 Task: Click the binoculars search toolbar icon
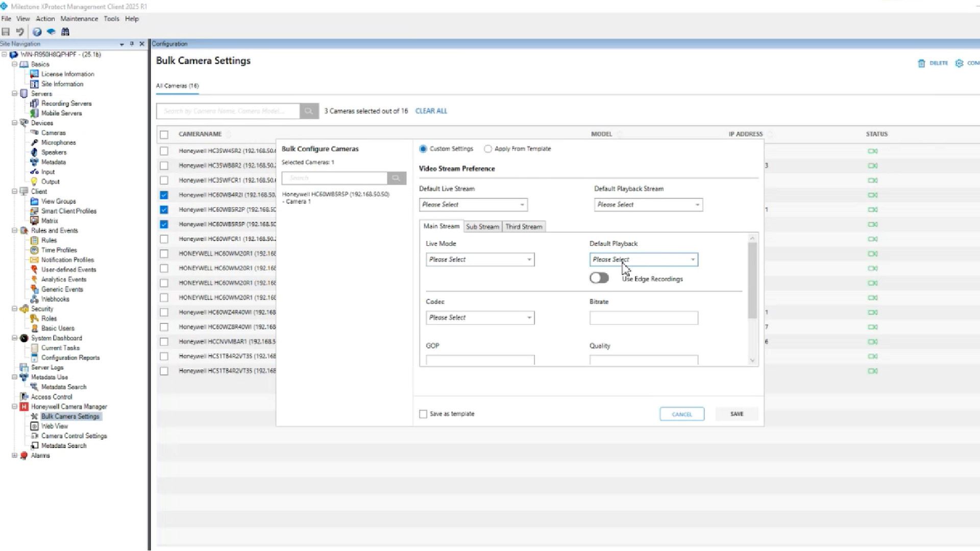pyautogui.click(x=65, y=32)
